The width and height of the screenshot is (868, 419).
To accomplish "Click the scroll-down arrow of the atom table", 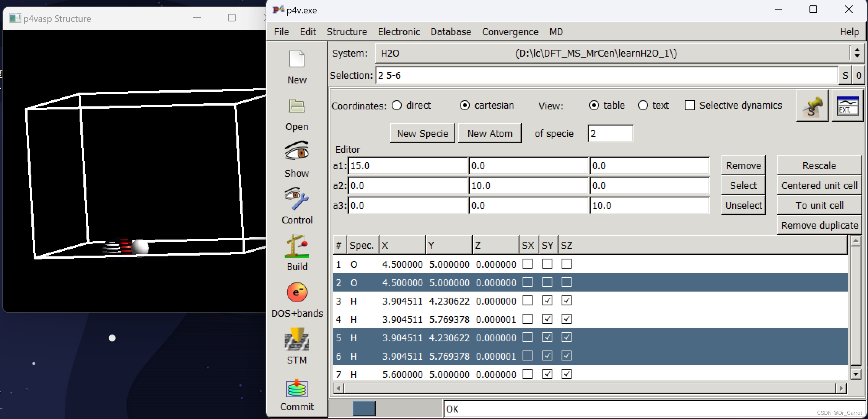I will [856, 374].
